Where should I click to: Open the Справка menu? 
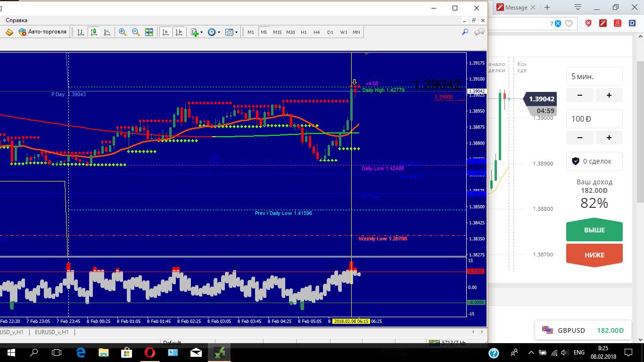tap(17, 20)
